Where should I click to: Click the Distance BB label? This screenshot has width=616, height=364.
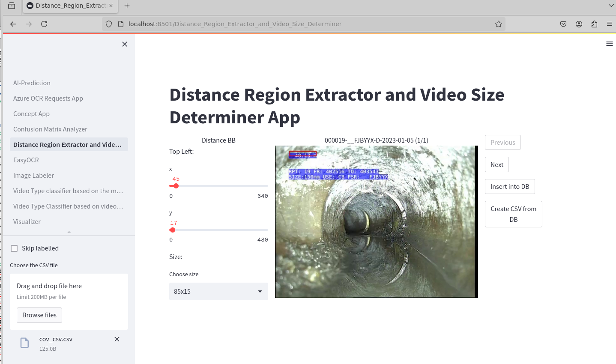point(218,140)
